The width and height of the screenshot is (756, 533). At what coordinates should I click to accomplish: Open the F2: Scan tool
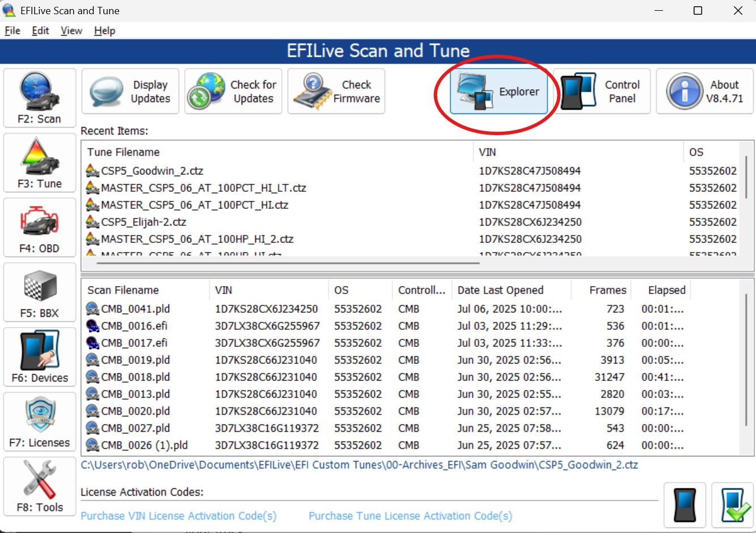(x=40, y=98)
